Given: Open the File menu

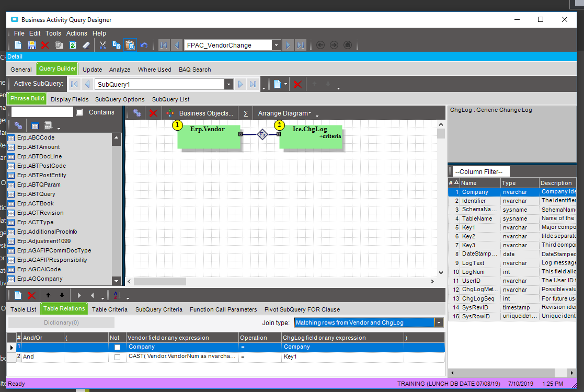Looking at the screenshot, I should [19, 33].
